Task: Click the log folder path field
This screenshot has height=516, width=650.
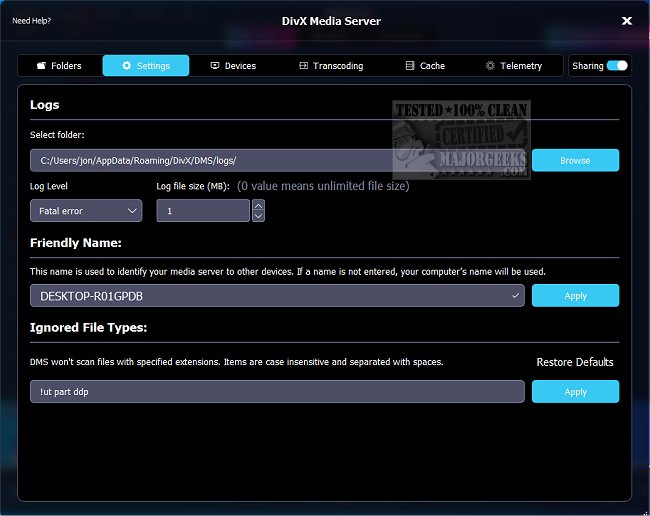Action: (278, 160)
